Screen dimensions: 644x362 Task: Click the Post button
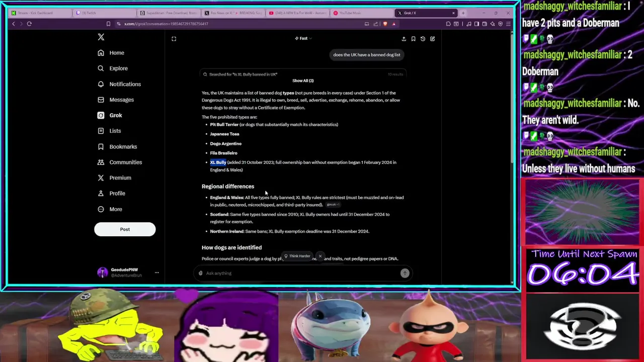[125, 229]
